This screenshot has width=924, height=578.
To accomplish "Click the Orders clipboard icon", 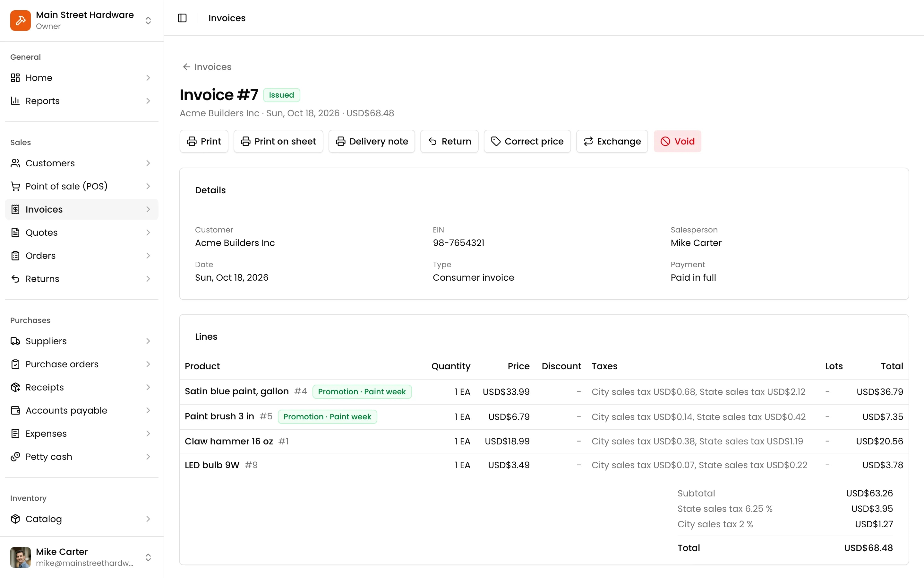I will click(x=15, y=256).
